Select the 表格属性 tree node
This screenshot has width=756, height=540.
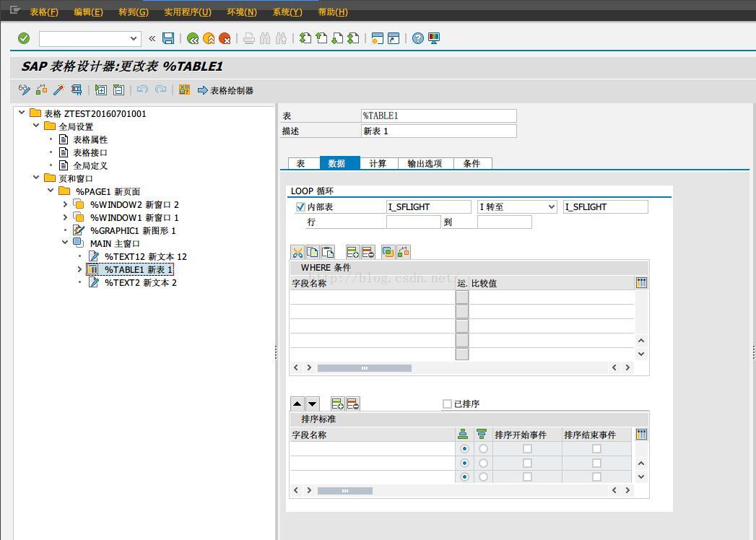tap(90, 140)
